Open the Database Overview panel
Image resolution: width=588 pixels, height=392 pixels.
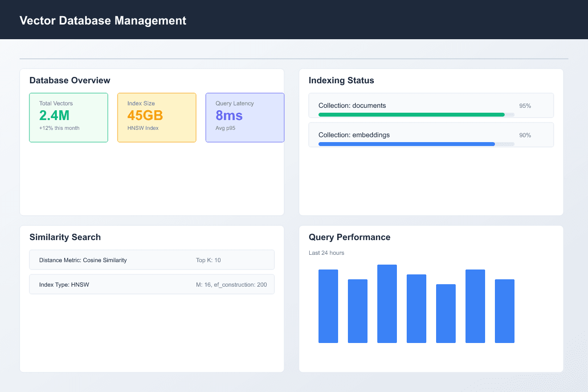coord(70,80)
